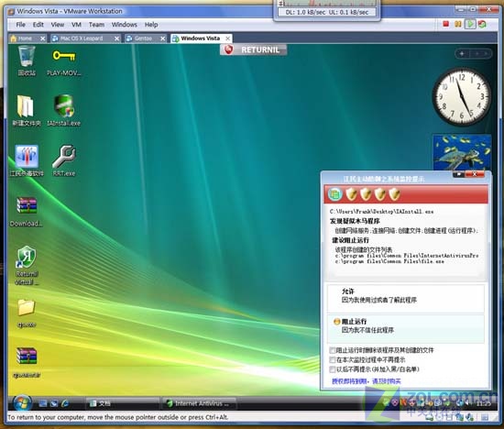This screenshot has height=429, width=504.
Task: Open the PLAY-MOV key desktop icon
Action: tap(63, 62)
